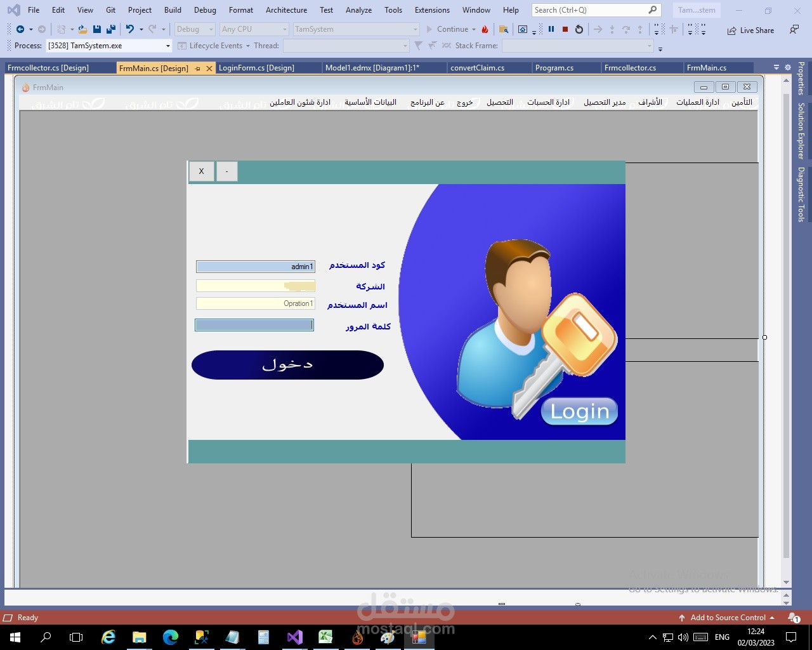Click the user name field showing Opration1
This screenshot has height=650, width=812.
click(x=256, y=303)
